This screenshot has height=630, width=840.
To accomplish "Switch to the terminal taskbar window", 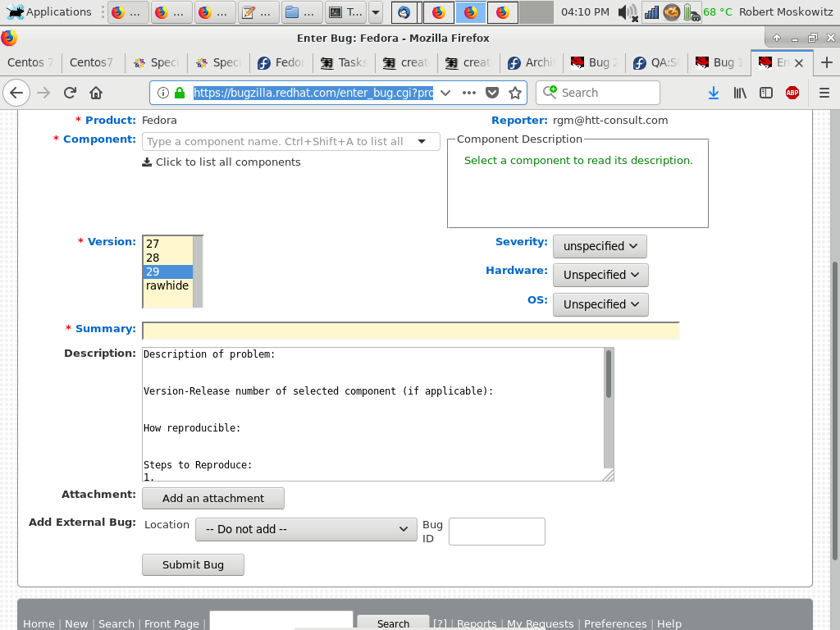I will click(x=346, y=11).
